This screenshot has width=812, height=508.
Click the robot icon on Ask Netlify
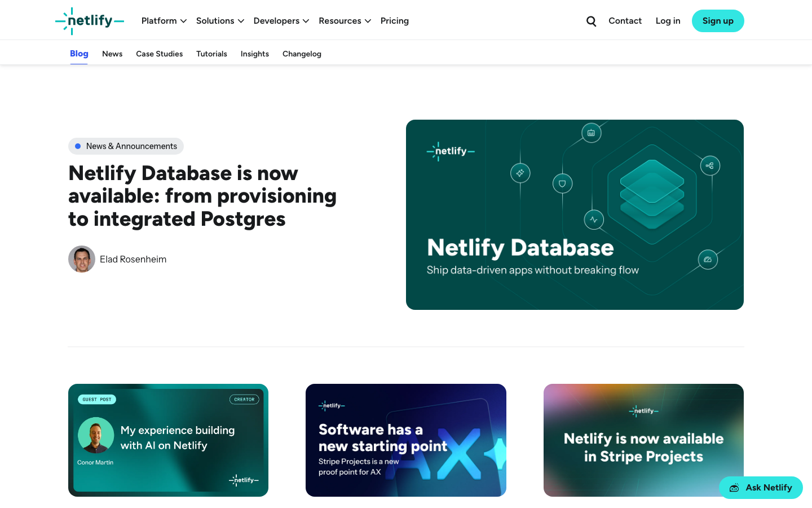(734, 488)
